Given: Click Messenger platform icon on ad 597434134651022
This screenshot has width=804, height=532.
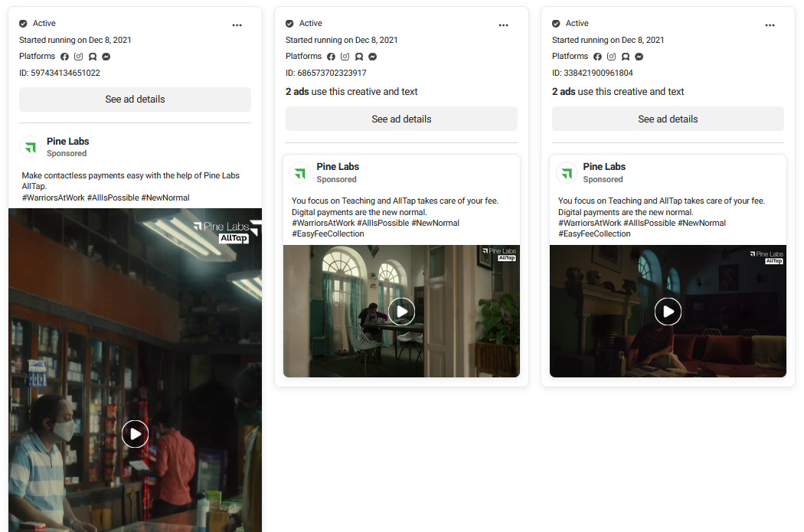Looking at the screenshot, I should 106,57.
